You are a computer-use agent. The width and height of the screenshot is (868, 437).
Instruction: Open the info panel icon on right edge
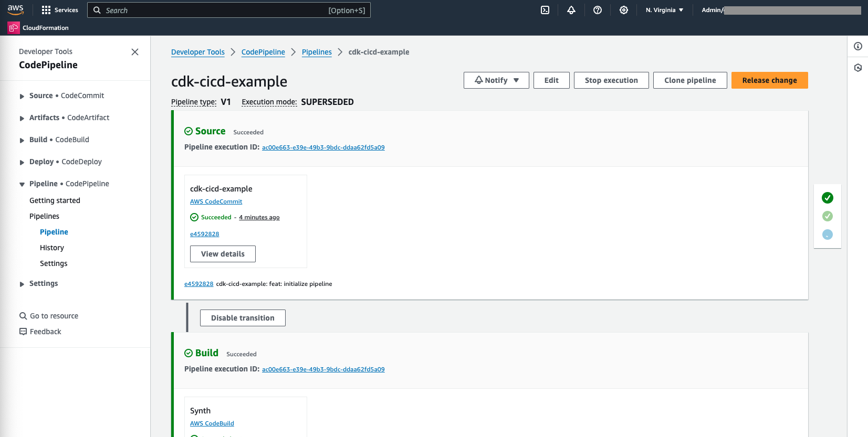pyautogui.click(x=858, y=46)
